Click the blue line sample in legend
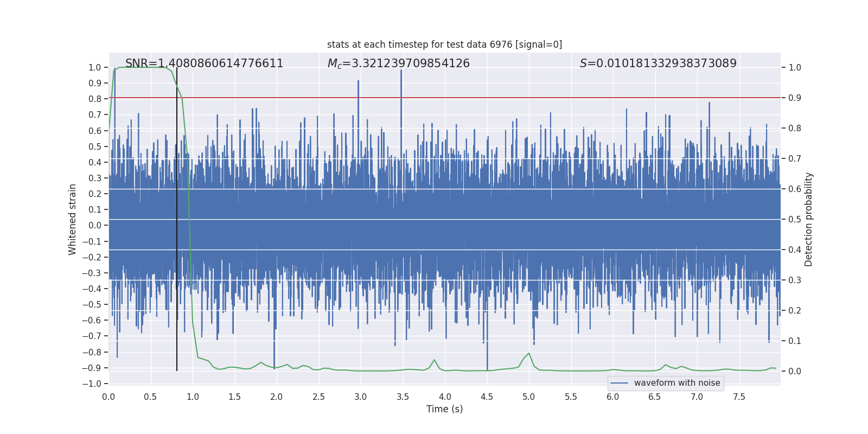 click(x=619, y=383)
